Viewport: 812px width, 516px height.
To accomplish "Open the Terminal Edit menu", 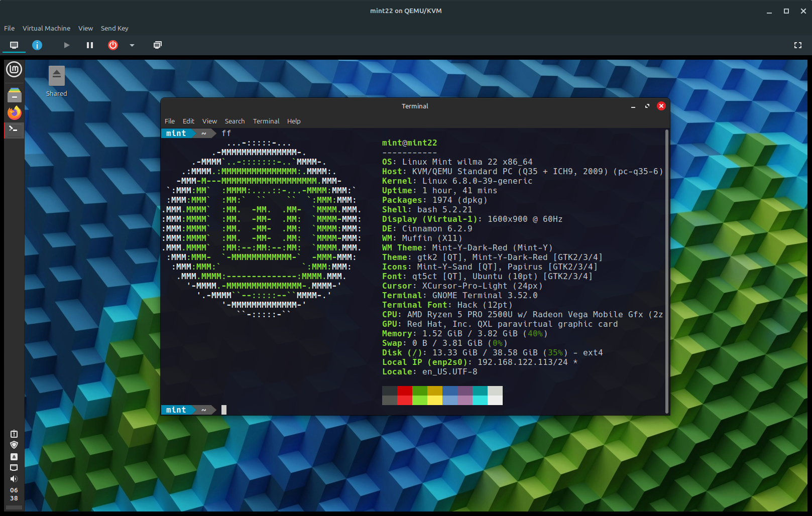I will tap(188, 121).
